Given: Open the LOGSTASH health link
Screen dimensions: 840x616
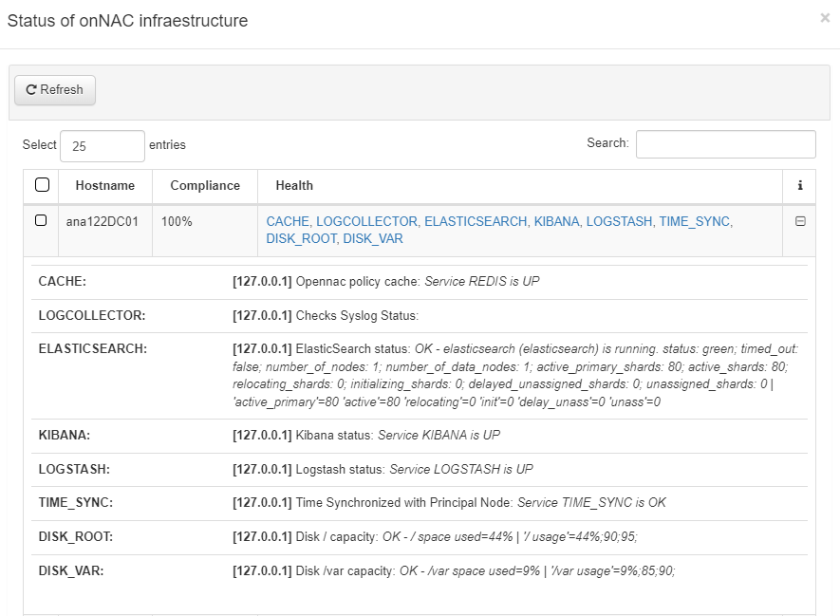Looking at the screenshot, I should click(x=619, y=221).
